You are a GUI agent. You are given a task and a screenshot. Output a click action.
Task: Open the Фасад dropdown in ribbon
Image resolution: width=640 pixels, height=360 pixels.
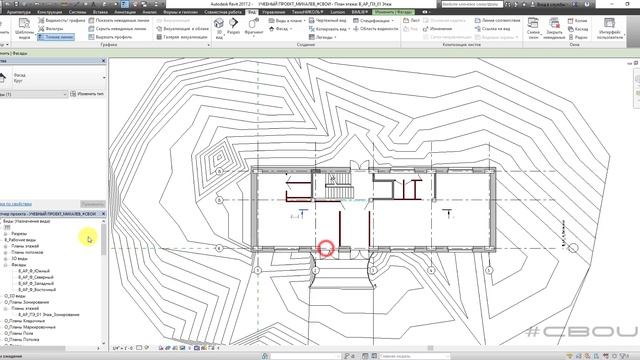[x=281, y=29]
